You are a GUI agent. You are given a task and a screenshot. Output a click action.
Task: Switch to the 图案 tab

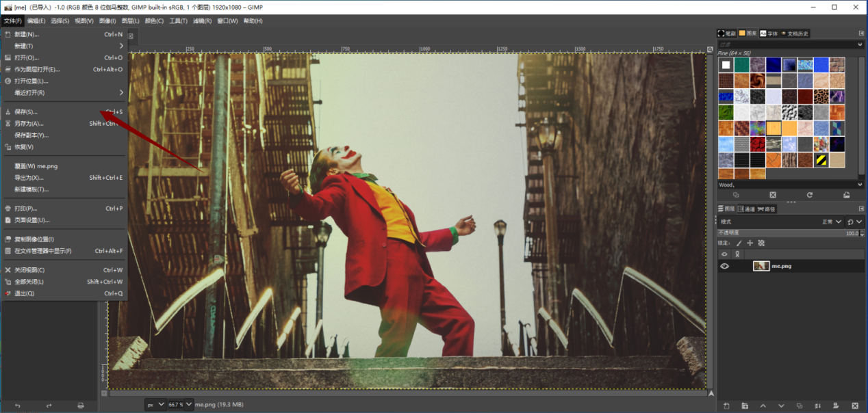pyautogui.click(x=748, y=33)
